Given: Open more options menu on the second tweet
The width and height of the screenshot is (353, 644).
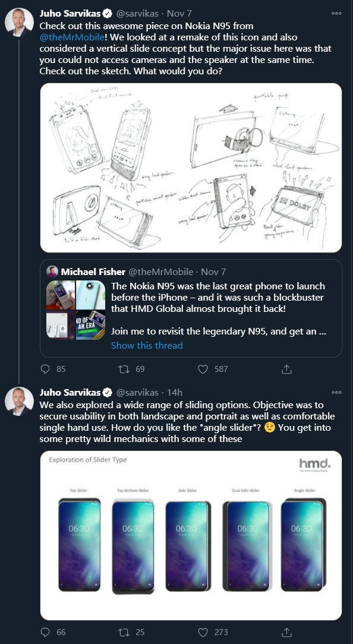Looking at the screenshot, I should pyautogui.click(x=338, y=392).
